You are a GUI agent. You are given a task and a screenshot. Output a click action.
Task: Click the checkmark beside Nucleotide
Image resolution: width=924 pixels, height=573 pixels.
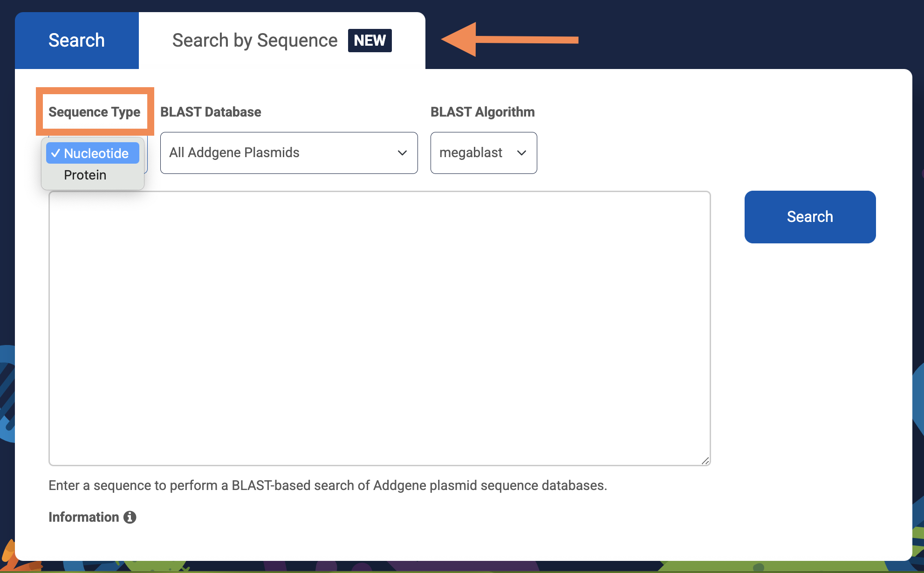[x=55, y=153]
